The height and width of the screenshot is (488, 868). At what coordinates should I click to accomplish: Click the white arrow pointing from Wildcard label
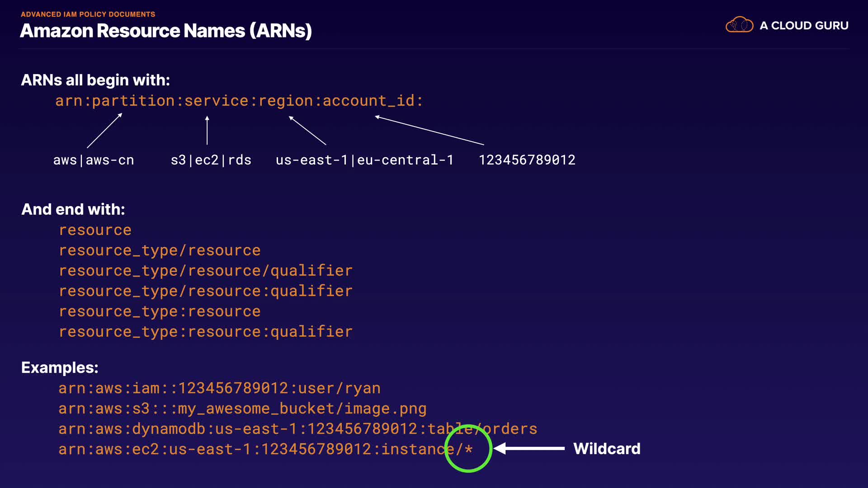coord(529,449)
